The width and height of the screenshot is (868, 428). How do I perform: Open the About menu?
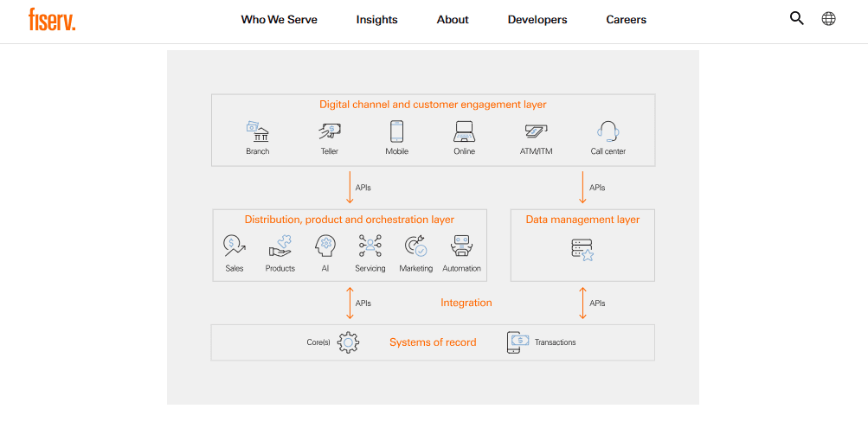pyautogui.click(x=453, y=19)
